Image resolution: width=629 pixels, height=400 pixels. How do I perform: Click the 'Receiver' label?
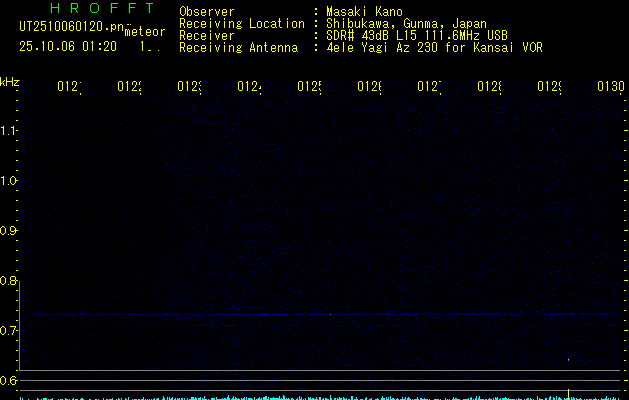207,36
